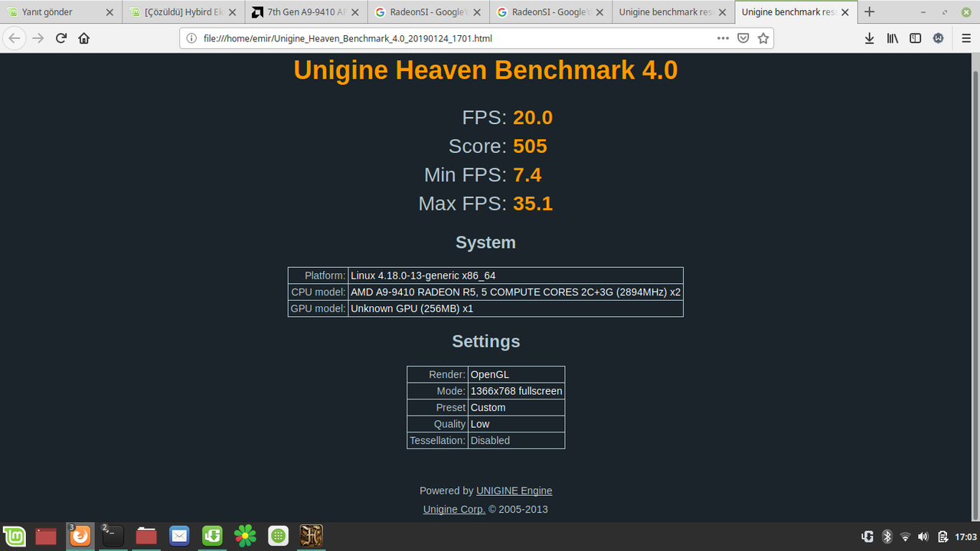Switch to the '[Çözüldü] Hybird' tab
Image resolution: width=980 pixels, height=551 pixels.
point(185,12)
